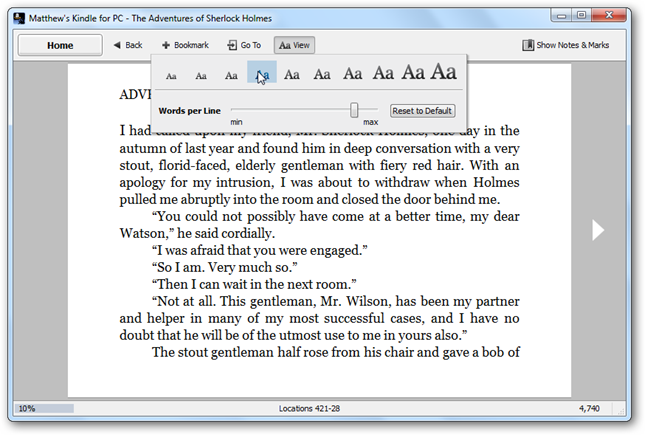The height and width of the screenshot is (435, 645).
Task: Select the largest Aa font size
Action: click(x=443, y=71)
